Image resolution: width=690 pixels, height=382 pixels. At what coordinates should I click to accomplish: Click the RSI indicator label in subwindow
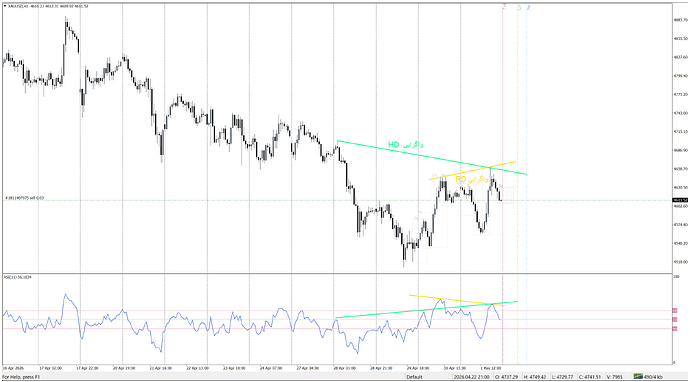click(18, 277)
